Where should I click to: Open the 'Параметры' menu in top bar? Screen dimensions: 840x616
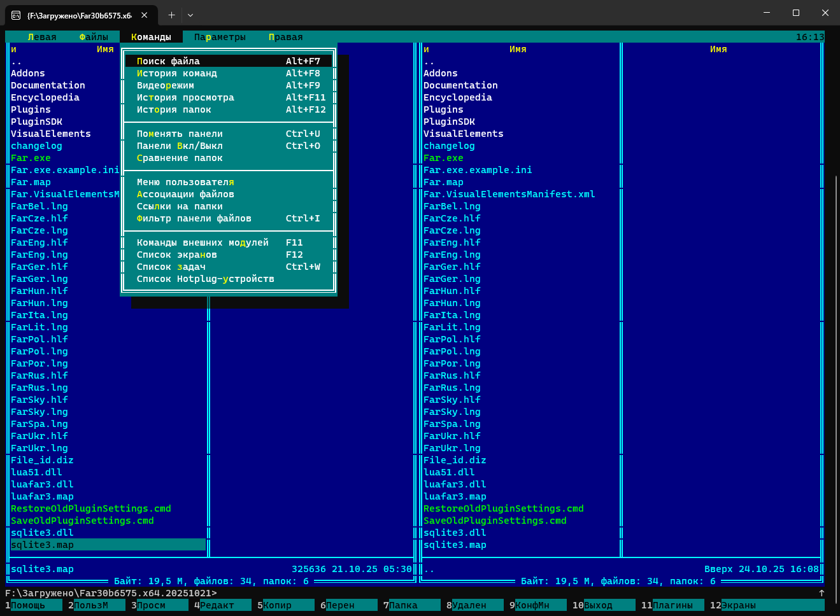coord(220,37)
